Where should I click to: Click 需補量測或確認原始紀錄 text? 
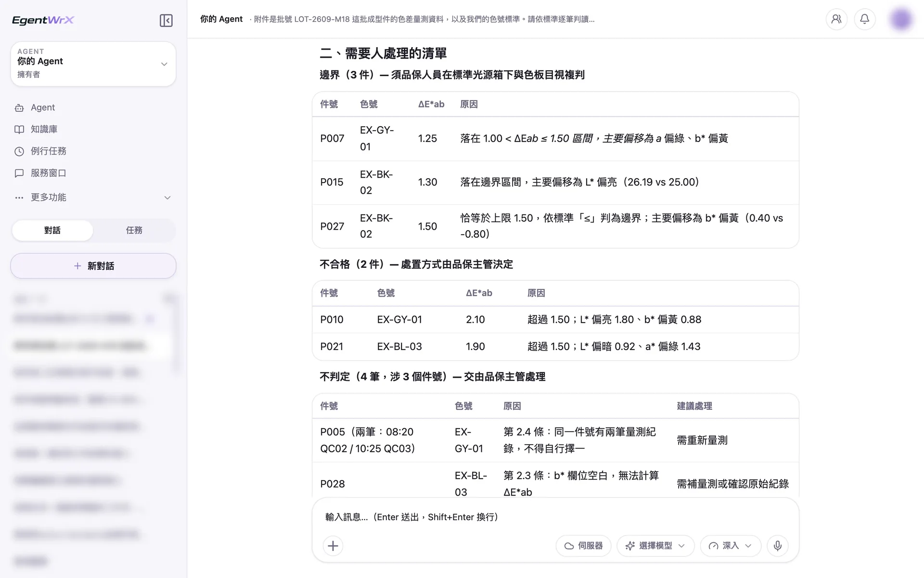pyautogui.click(x=733, y=484)
